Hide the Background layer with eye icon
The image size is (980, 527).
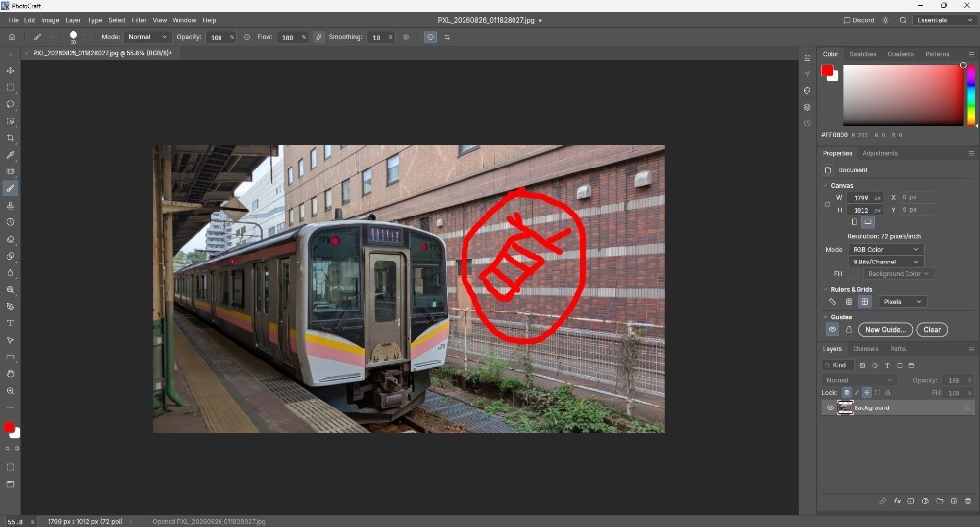pyautogui.click(x=830, y=407)
